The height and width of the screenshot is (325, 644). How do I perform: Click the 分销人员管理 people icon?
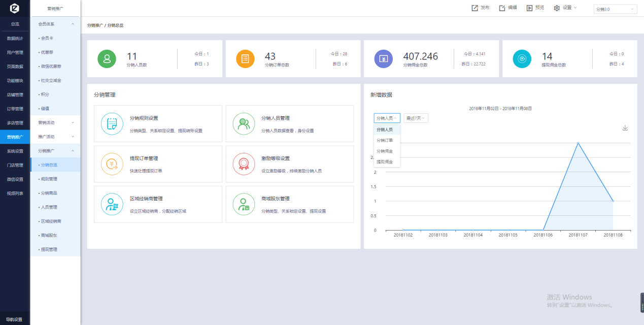tap(244, 123)
